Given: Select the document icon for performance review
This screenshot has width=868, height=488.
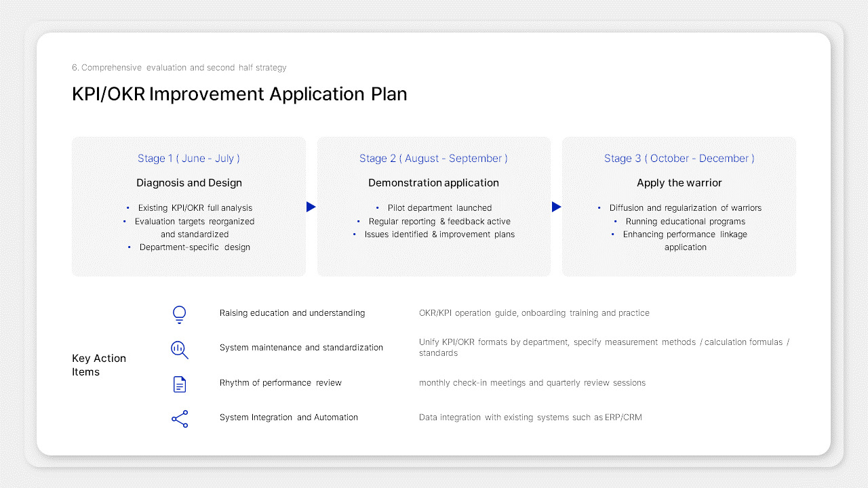Looking at the screenshot, I should coord(179,384).
